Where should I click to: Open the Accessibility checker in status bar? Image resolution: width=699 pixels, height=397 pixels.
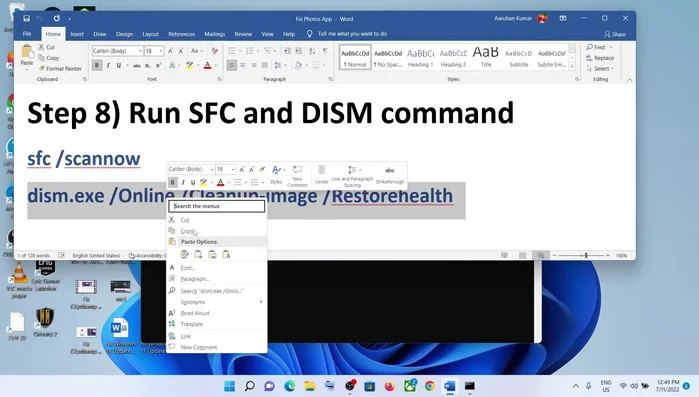pos(147,255)
